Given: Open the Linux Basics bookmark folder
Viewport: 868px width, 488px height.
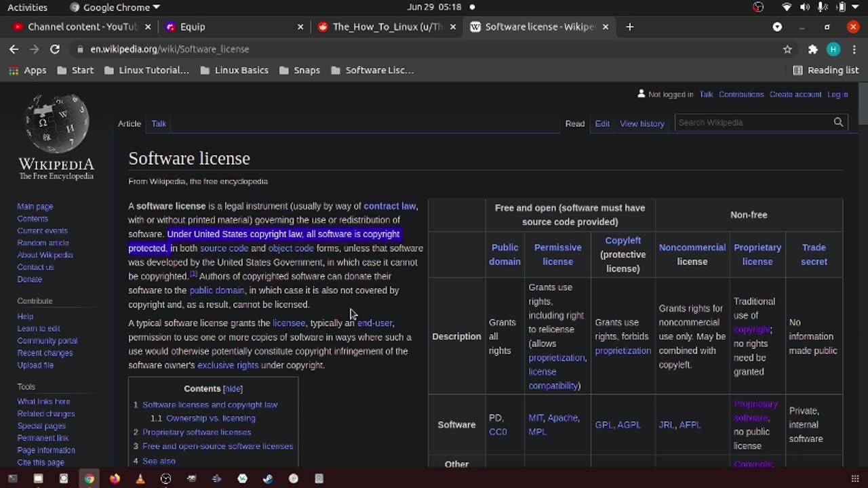Looking at the screenshot, I should tap(234, 70).
